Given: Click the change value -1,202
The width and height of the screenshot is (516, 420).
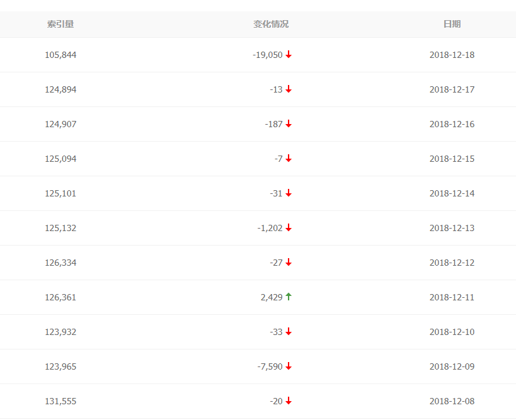Looking at the screenshot, I should point(270,228).
